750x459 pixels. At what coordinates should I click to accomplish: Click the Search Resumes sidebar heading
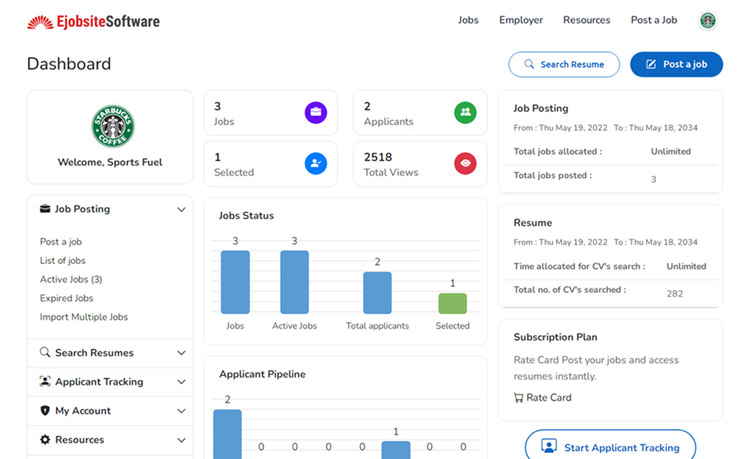tap(94, 353)
